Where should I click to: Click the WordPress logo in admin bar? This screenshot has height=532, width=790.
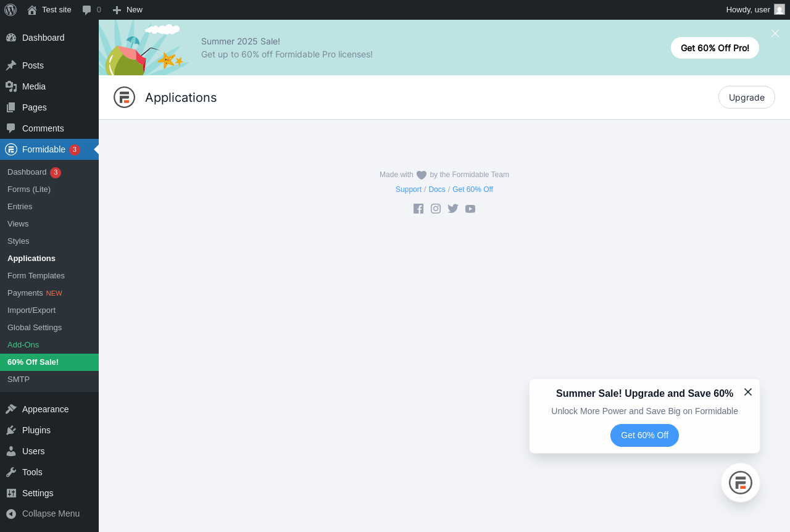[x=10, y=10]
